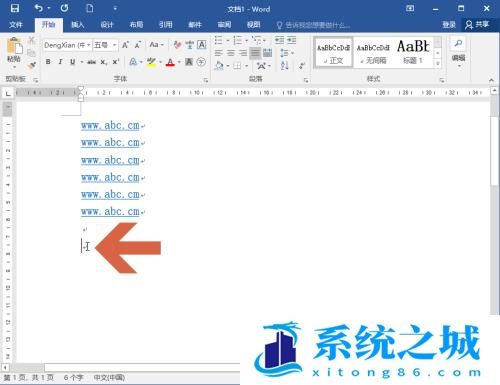Switch to the 视图 View tab
Screen dimensions: 500x385
(x=253, y=25)
